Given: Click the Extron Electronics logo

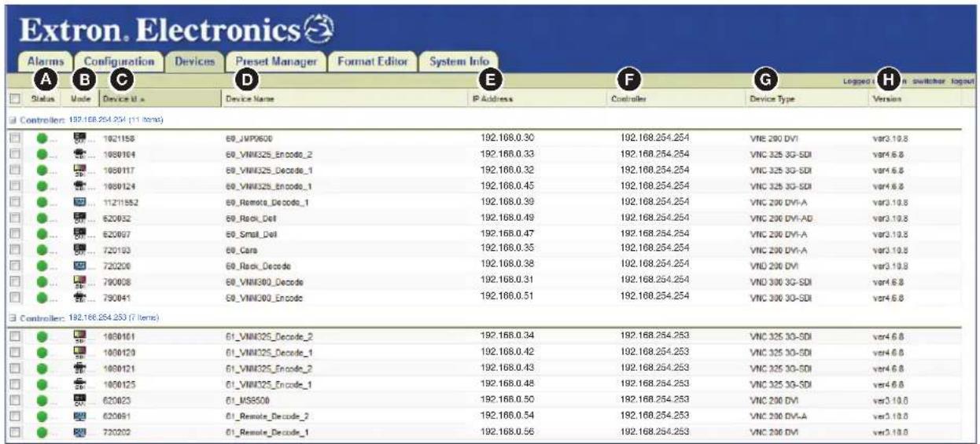Looking at the screenshot, I should coord(178,30).
